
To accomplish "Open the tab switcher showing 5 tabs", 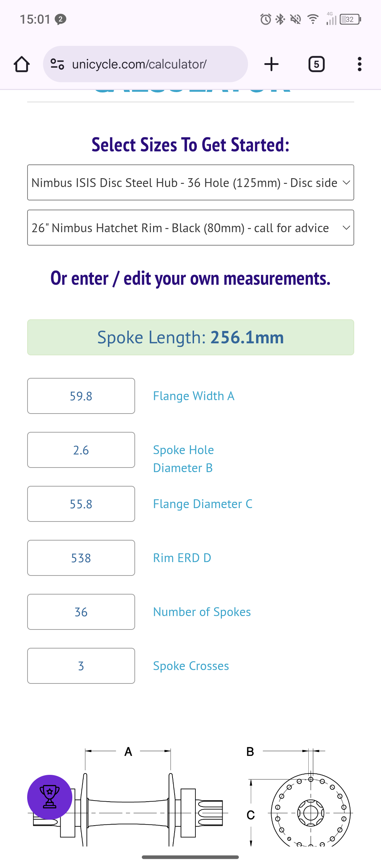I will (316, 64).
